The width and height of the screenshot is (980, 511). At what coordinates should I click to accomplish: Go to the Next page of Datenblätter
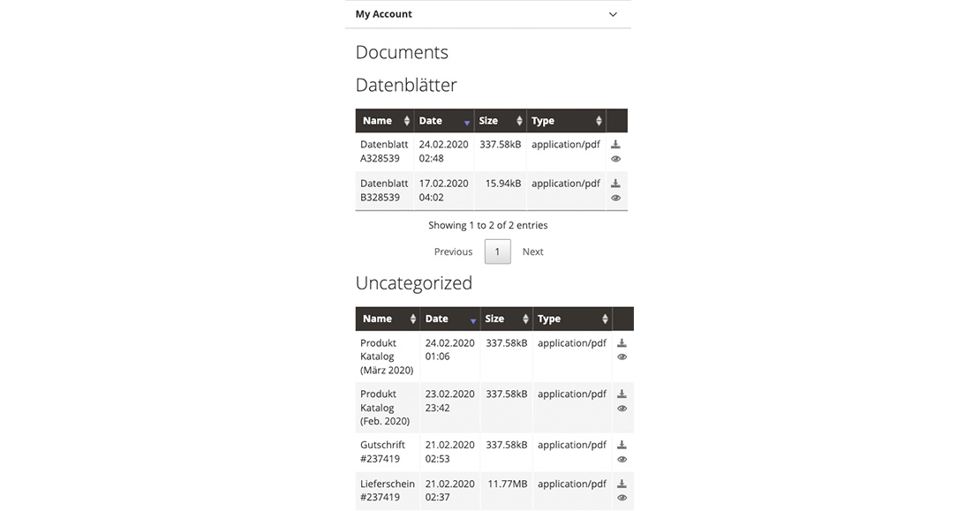click(x=532, y=252)
